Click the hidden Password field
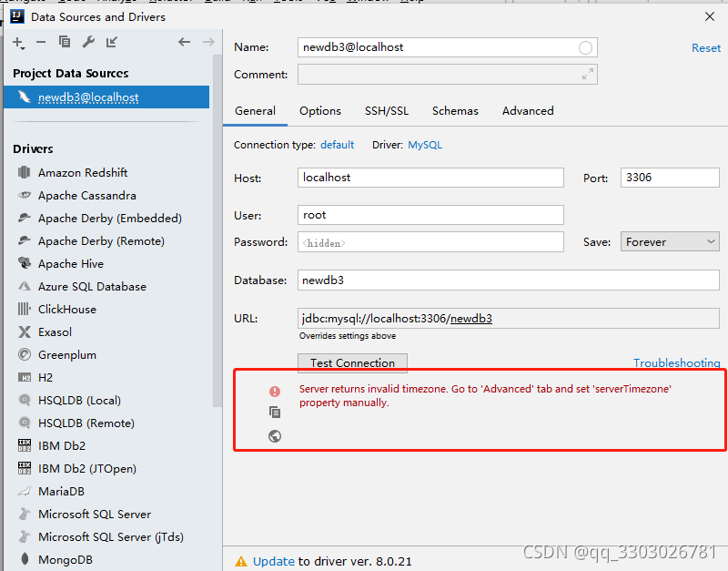728x571 pixels. (430, 241)
